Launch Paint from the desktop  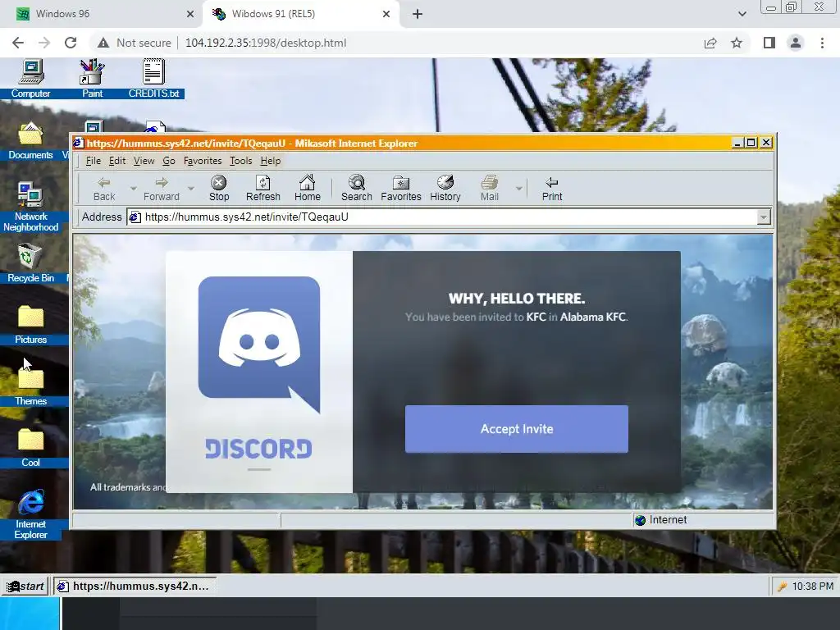click(92, 78)
